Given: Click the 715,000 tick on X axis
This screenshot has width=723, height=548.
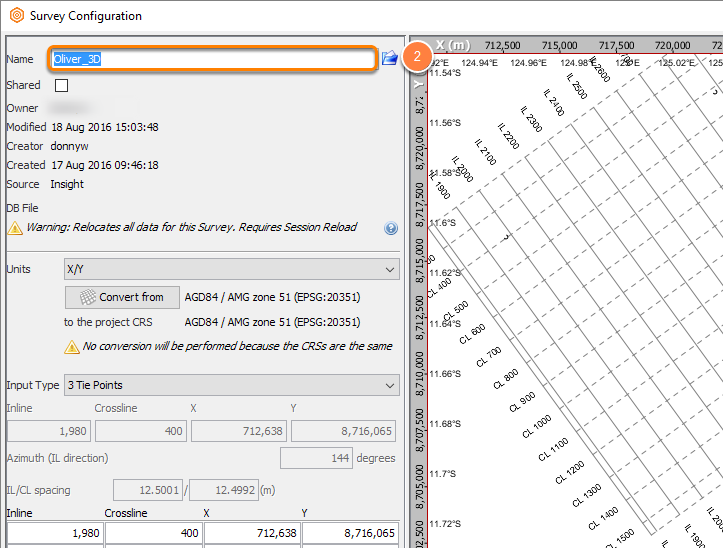Looking at the screenshot, I should (559, 45).
